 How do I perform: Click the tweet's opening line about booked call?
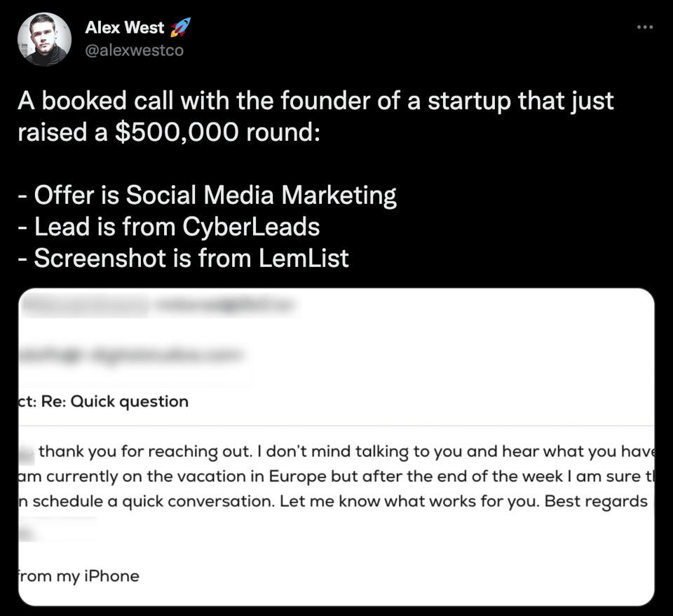[x=315, y=102]
